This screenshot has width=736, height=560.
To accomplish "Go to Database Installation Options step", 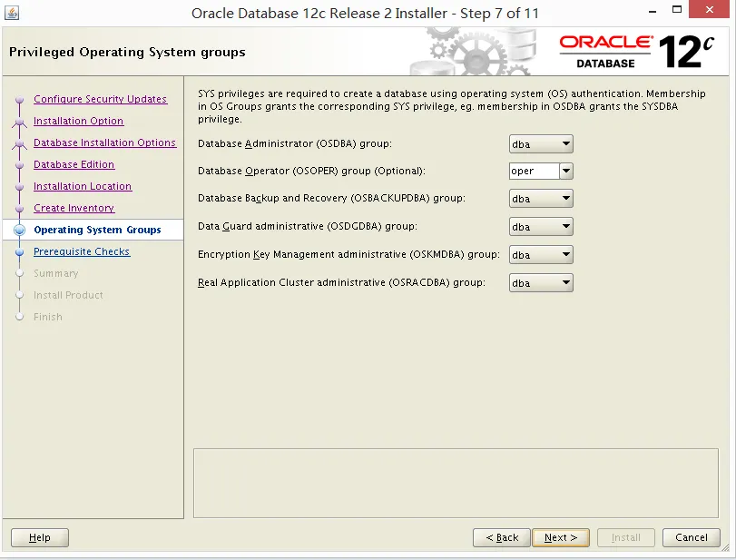I will 104,142.
